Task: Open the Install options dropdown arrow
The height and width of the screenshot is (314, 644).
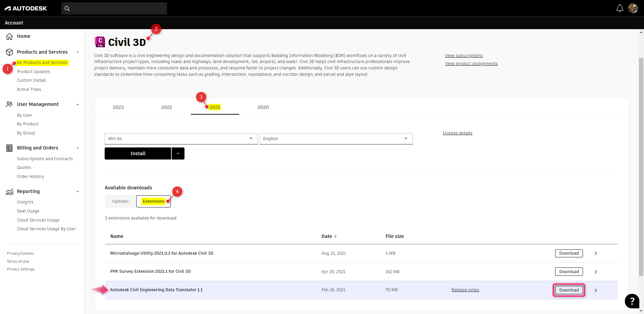Action: coord(178,153)
